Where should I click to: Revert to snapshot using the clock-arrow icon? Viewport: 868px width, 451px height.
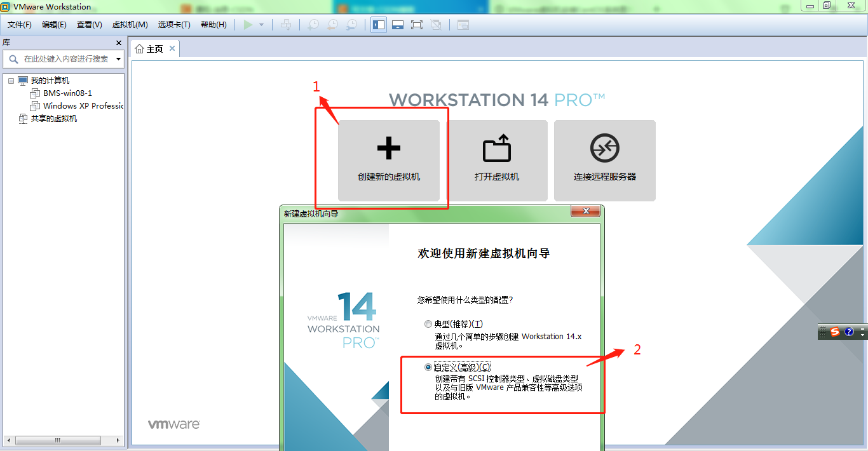332,25
